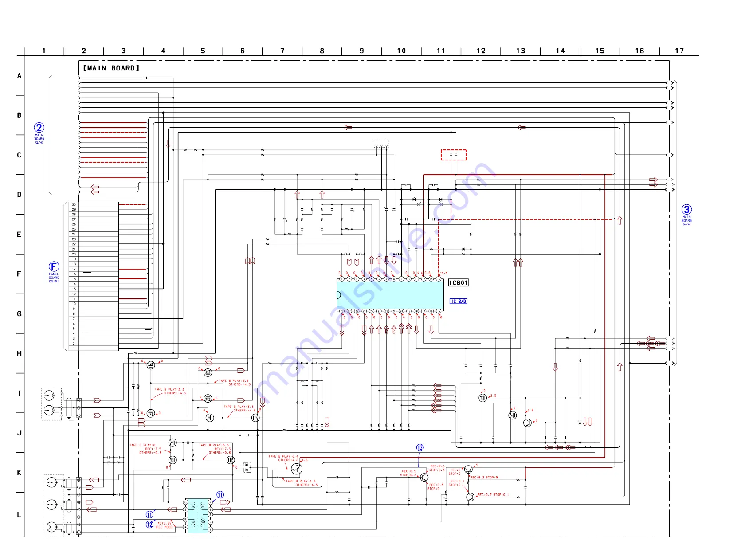Click TAPE B PLAY:0 REC:-7.5 label
745x560 pixels.
(145, 449)
